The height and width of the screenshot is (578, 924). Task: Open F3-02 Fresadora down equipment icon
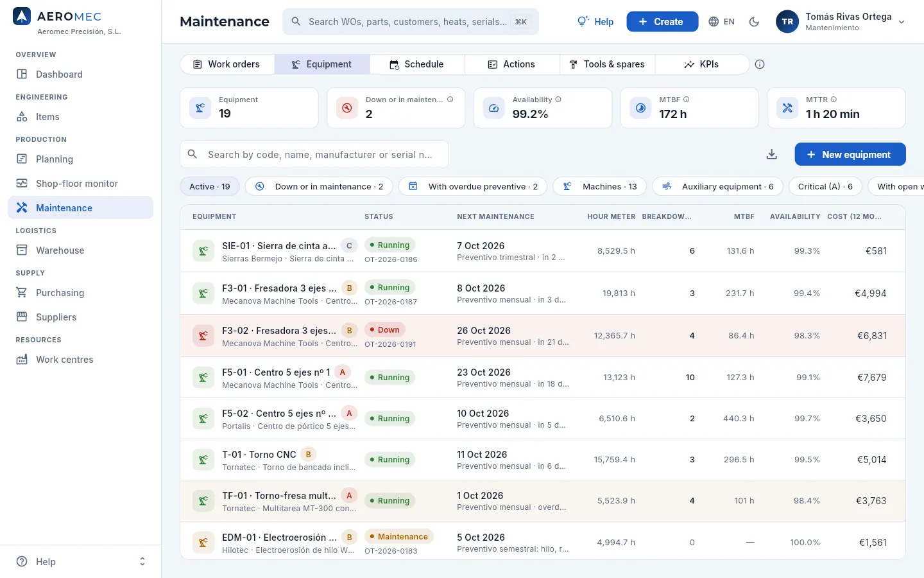203,335
